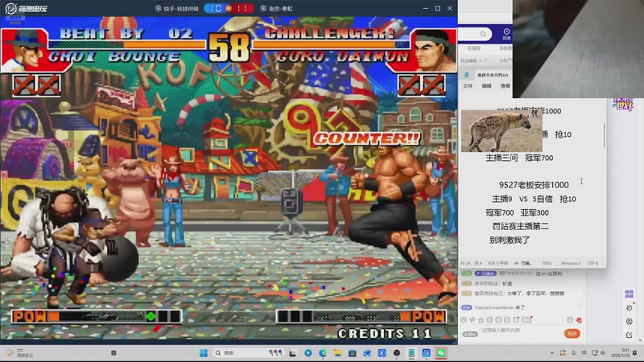Click the search magnifier in the live panel

pos(483,34)
